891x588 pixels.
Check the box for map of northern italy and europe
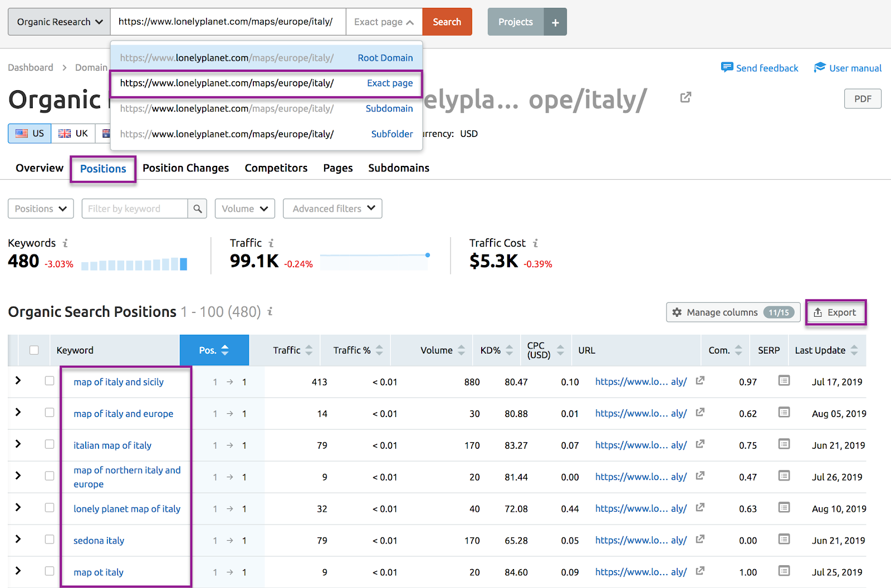[50, 476]
